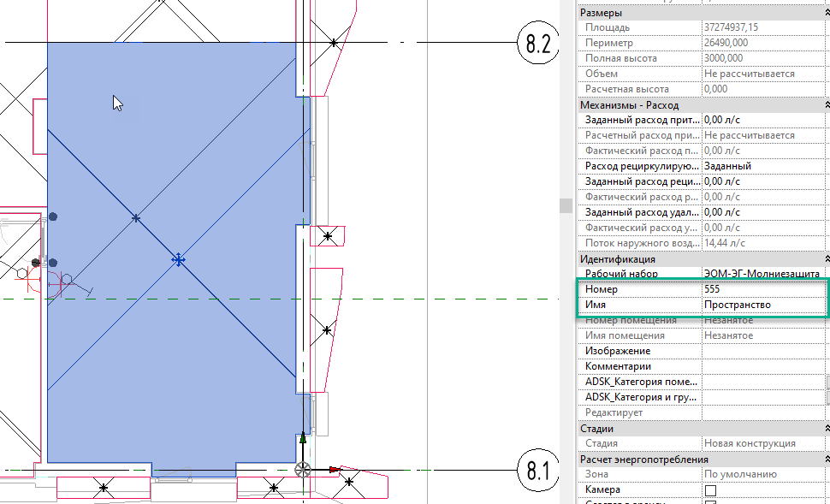Click the blue space crosshair move handle

(178, 259)
